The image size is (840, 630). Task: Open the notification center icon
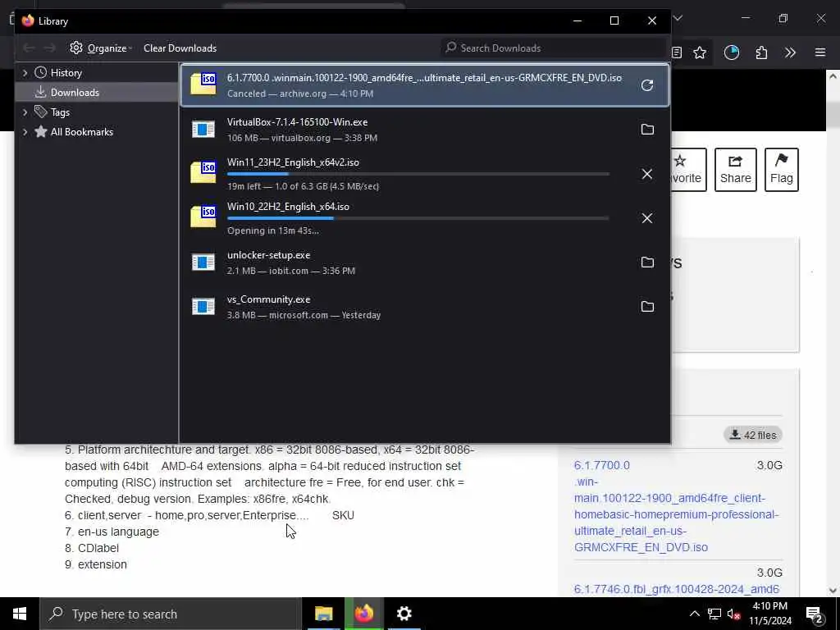815,614
